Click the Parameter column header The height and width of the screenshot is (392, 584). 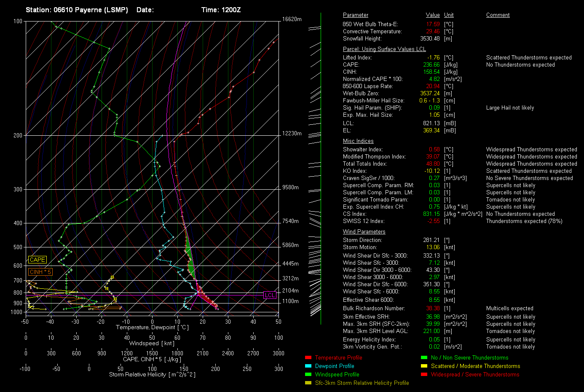355,15
